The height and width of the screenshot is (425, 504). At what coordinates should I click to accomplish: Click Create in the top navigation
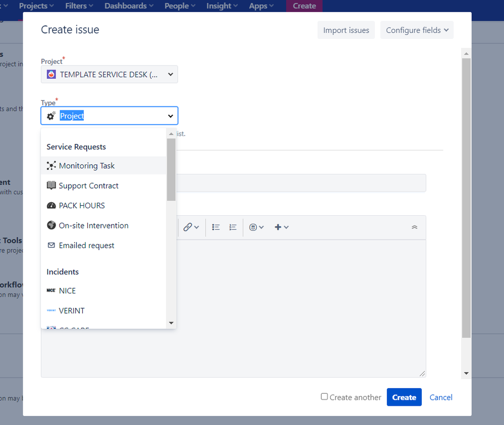click(x=304, y=6)
